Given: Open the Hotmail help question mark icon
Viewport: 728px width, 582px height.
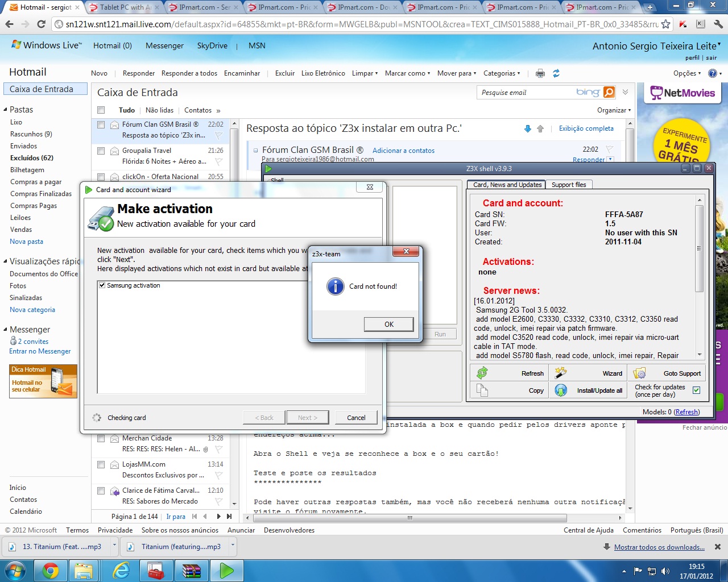Looking at the screenshot, I should pos(712,73).
